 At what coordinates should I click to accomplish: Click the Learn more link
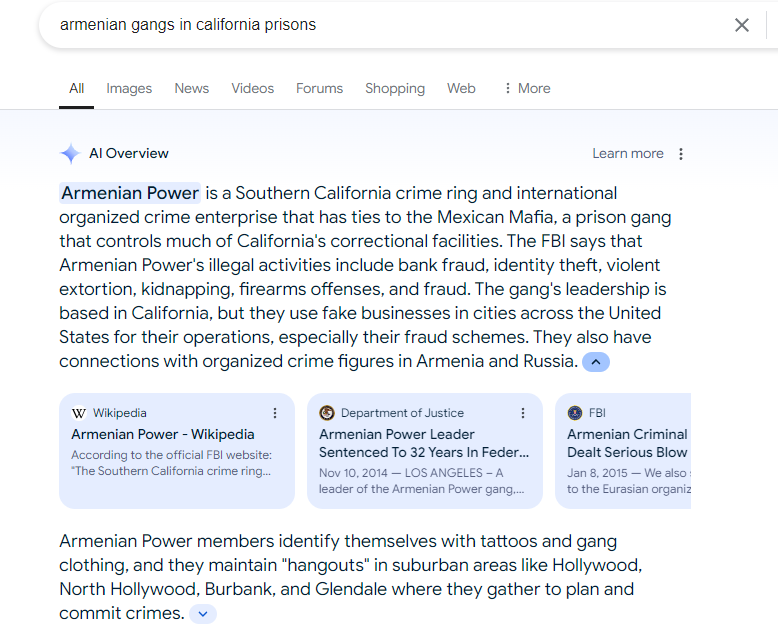pyautogui.click(x=628, y=153)
